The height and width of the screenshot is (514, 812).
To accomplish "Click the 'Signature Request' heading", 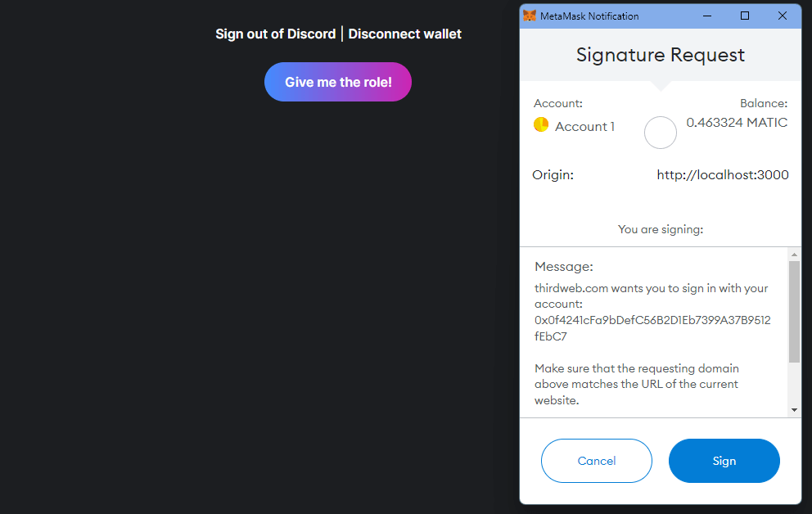I will tap(660, 55).
